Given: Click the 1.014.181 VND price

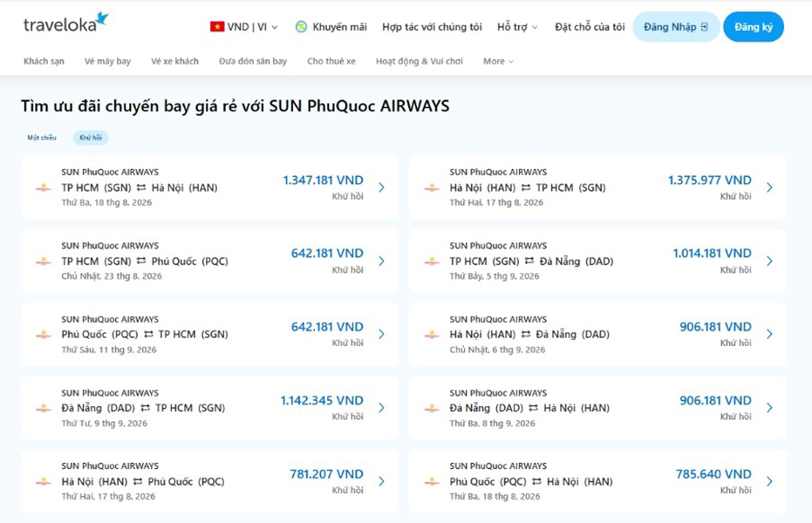Looking at the screenshot, I should tap(712, 254).
